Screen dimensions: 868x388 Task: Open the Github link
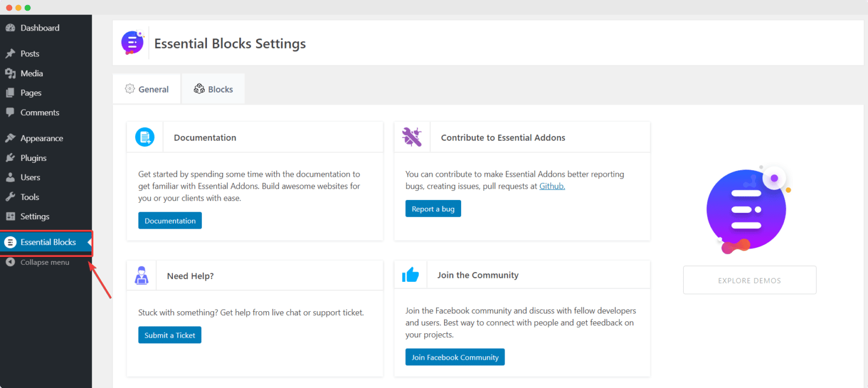[x=552, y=186]
